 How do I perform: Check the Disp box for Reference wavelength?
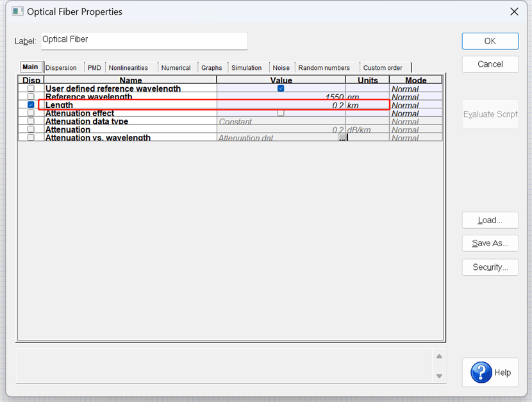31,97
